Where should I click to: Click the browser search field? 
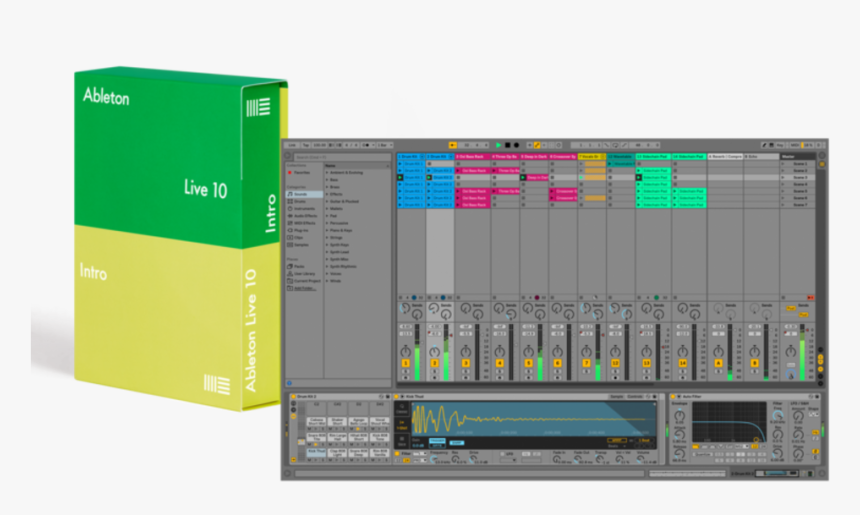[x=342, y=157]
